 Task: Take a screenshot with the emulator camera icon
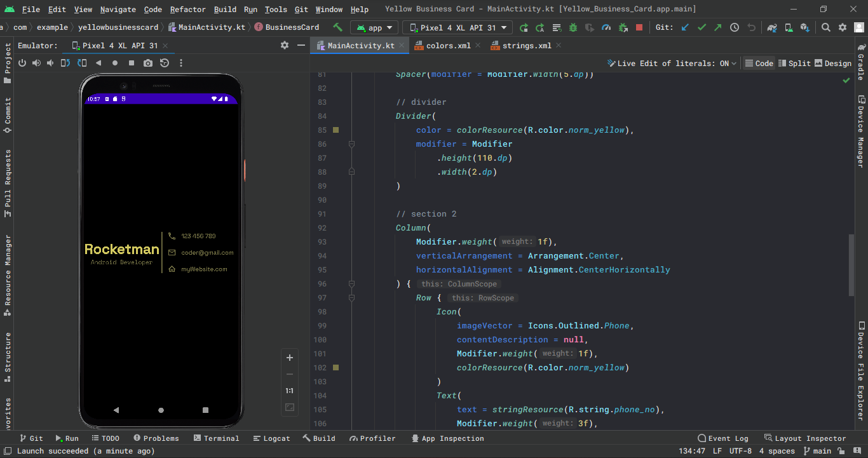point(148,63)
